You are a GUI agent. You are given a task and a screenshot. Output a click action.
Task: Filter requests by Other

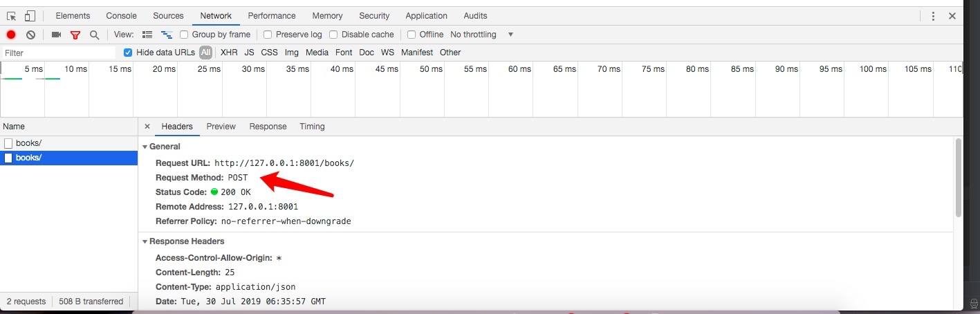pyautogui.click(x=450, y=53)
